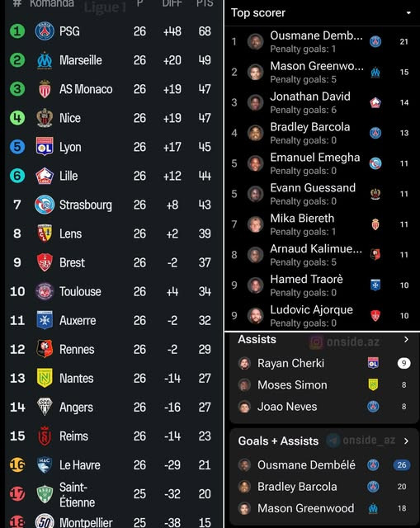Select the DIFF column header
The height and width of the screenshot is (528, 420).
tap(172, 3)
